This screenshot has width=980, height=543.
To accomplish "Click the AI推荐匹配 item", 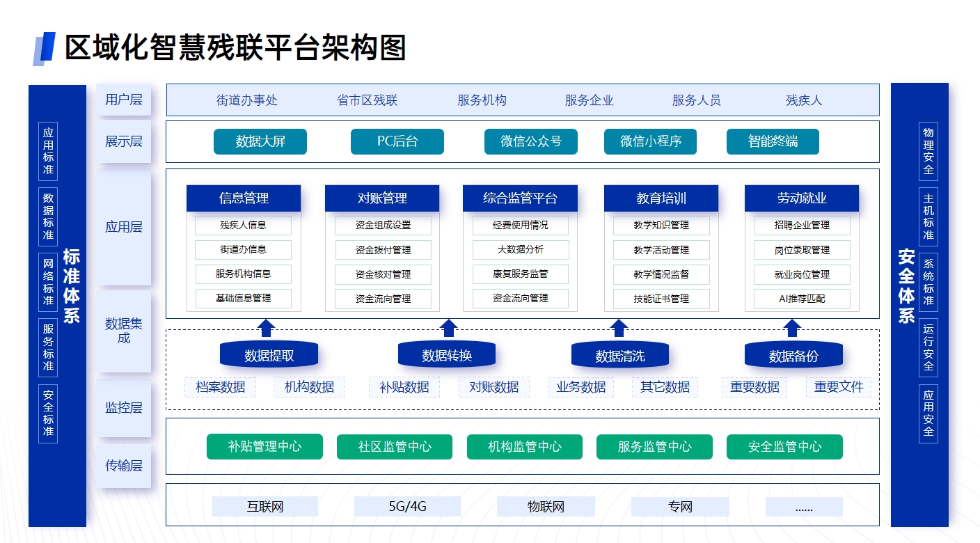I will click(x=802, y=299).
